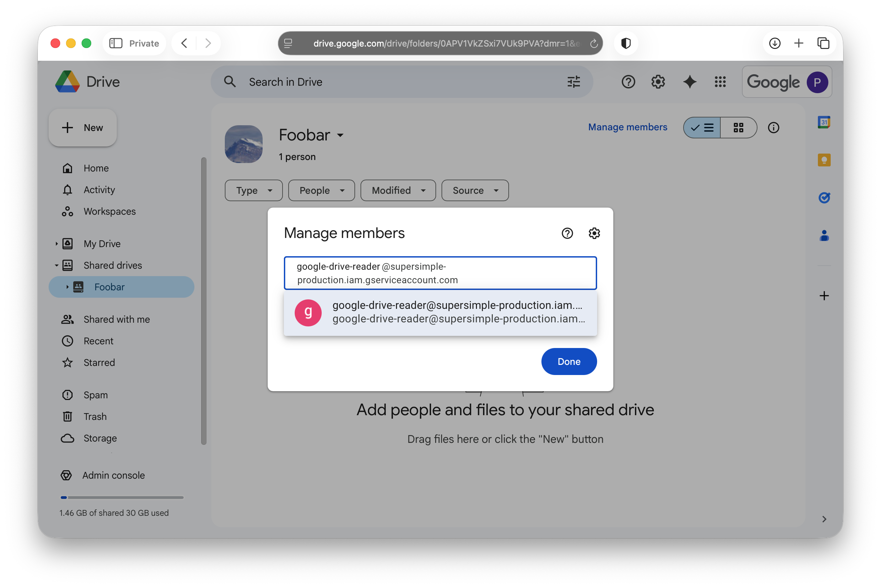This screenshot has height=588, width=881.
Task: Switch to grid layout
Action: click(x=738, y=128)
